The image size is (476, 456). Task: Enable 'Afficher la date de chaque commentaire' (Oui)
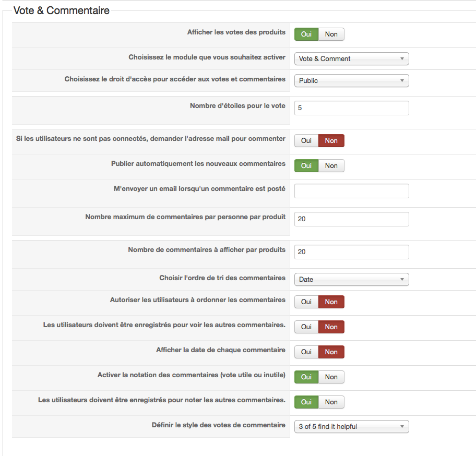coord(306,352)
